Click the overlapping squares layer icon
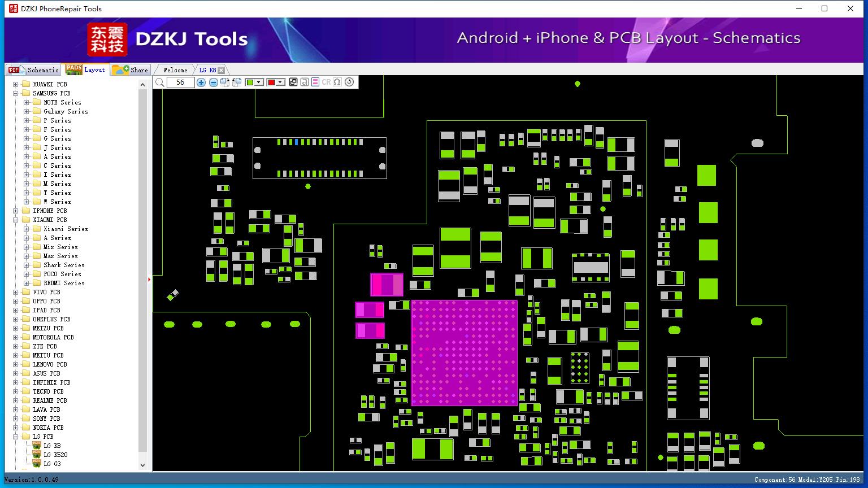Viewport: 868px width, 488px height. coord(293,82)
